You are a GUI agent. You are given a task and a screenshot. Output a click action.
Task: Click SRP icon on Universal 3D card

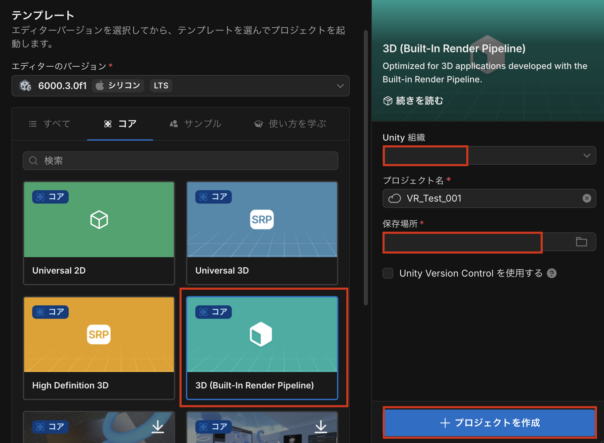pyautogui.click(x=262, y=220)
